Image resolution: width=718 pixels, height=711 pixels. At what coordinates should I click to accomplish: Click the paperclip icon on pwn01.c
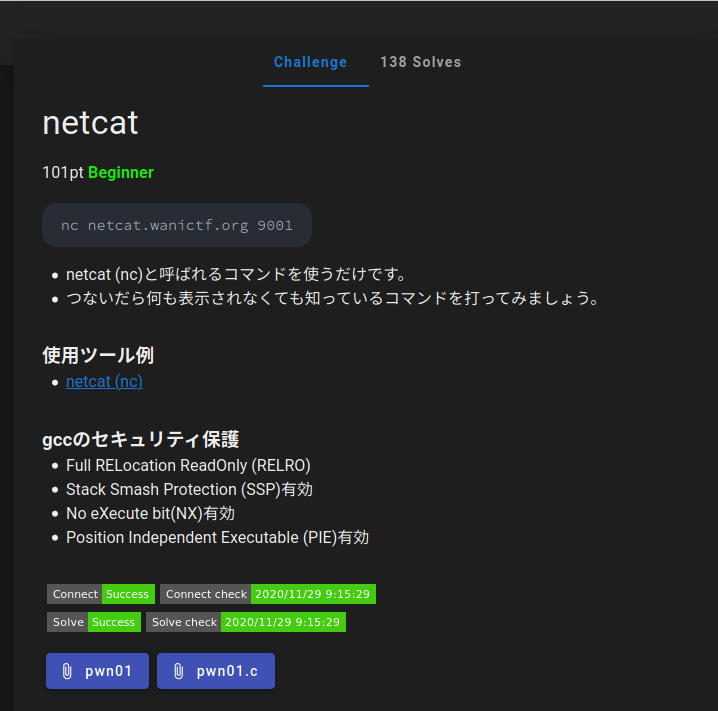click(x=179, y=671)
